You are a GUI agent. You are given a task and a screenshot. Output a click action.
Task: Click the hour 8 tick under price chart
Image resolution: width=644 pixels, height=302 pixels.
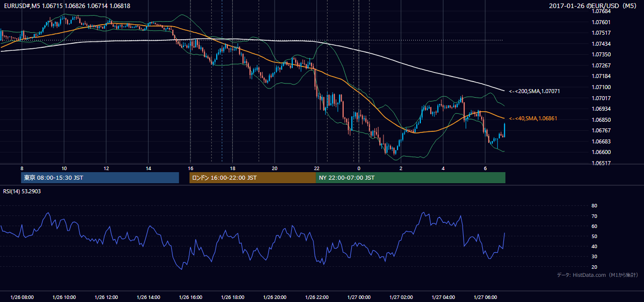point(22,168)
